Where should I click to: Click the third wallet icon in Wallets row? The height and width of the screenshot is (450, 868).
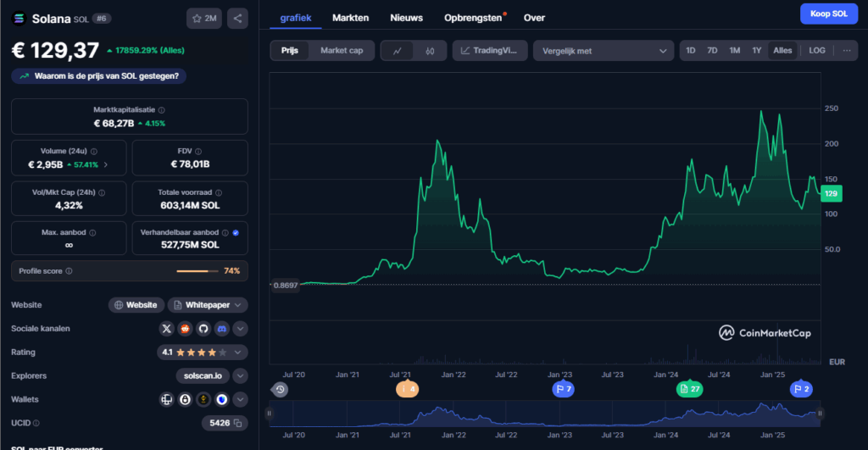point(203,400)
